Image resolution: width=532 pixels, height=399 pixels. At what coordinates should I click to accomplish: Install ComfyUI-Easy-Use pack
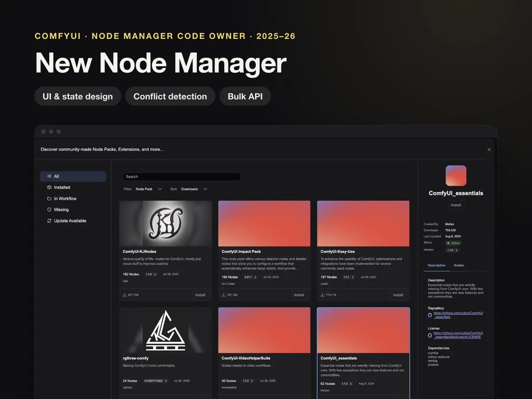click(x=398, y=295)
